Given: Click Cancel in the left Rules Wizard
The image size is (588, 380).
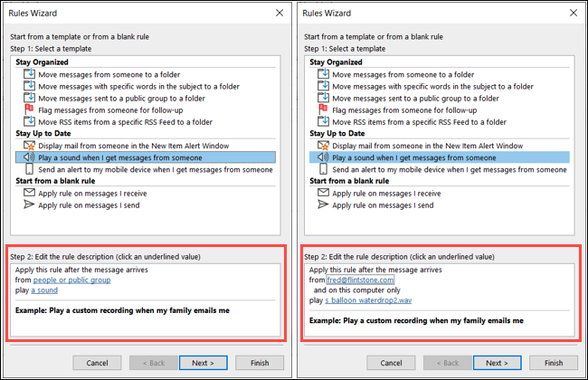Looking at the screenshot, I should 97,363.
